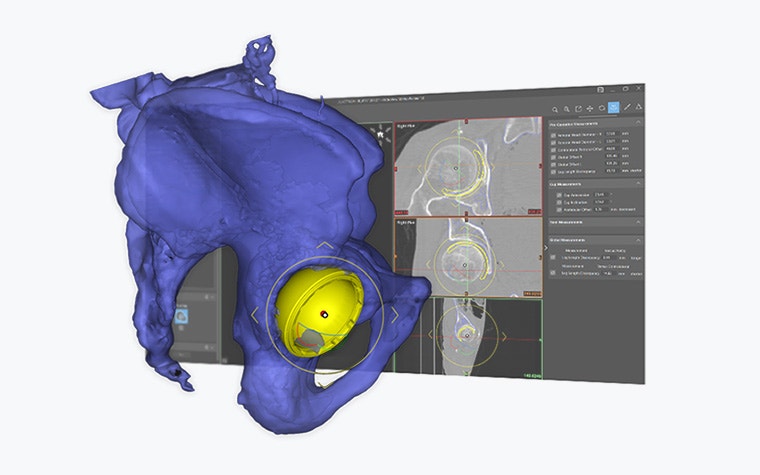
Task: Toggle the Global Offset L checkbox
Action: coord(553,164)
